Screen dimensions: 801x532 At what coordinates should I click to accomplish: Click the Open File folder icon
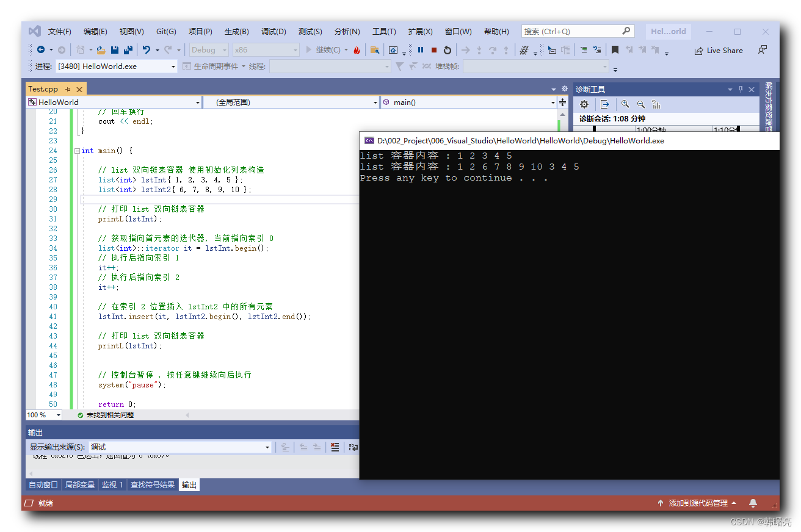101,50
